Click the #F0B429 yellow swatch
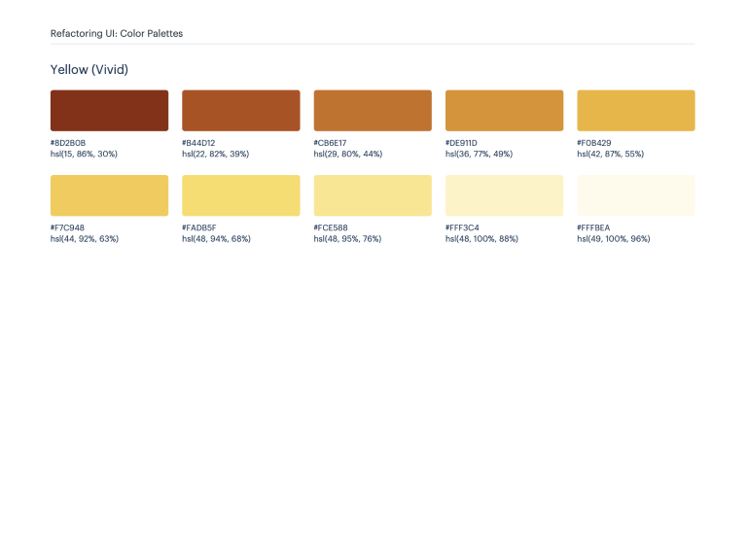The height and width of the screenshot is (560, 747). (x=635, y=110)
